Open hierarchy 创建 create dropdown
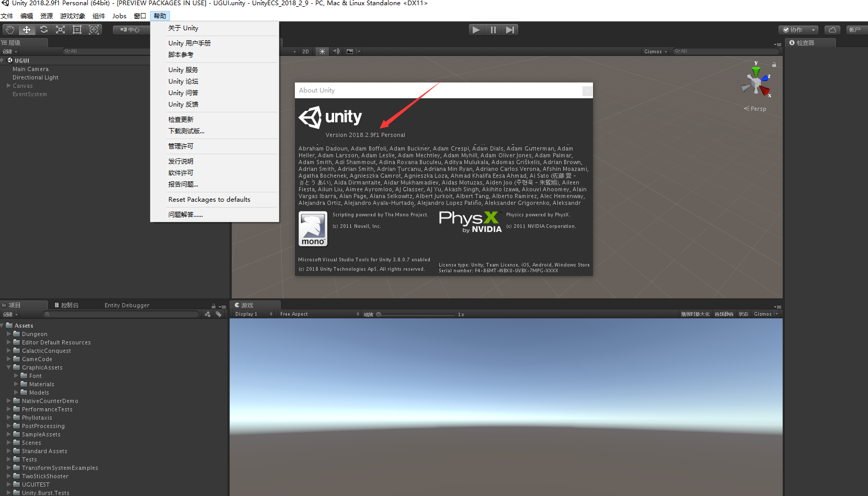Viewport: 868px width, 496px height. pyautogui.click(x=10, y=51)
